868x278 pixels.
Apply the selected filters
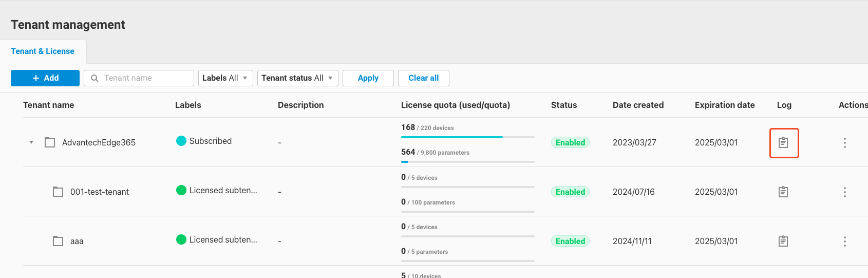click(x=368, y=78)
